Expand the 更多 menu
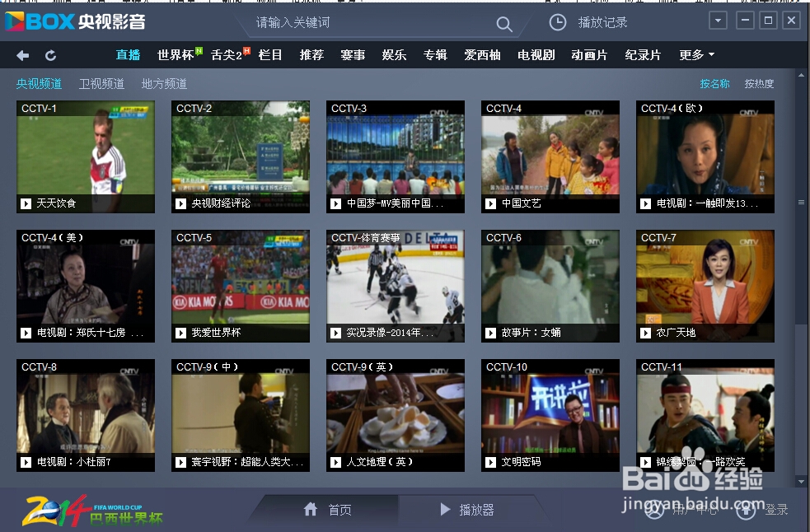810x532 pixels. (696, 54)
